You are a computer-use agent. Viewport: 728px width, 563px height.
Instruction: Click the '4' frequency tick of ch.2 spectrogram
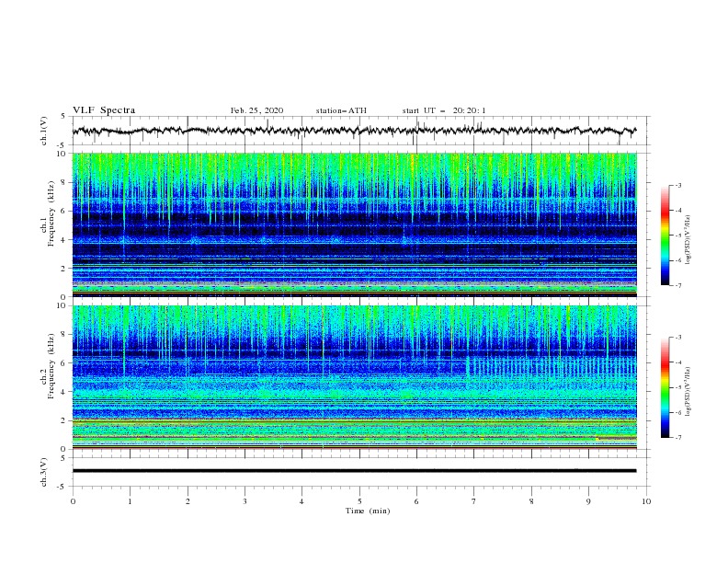pyautogui.click(x=64, y=392)
